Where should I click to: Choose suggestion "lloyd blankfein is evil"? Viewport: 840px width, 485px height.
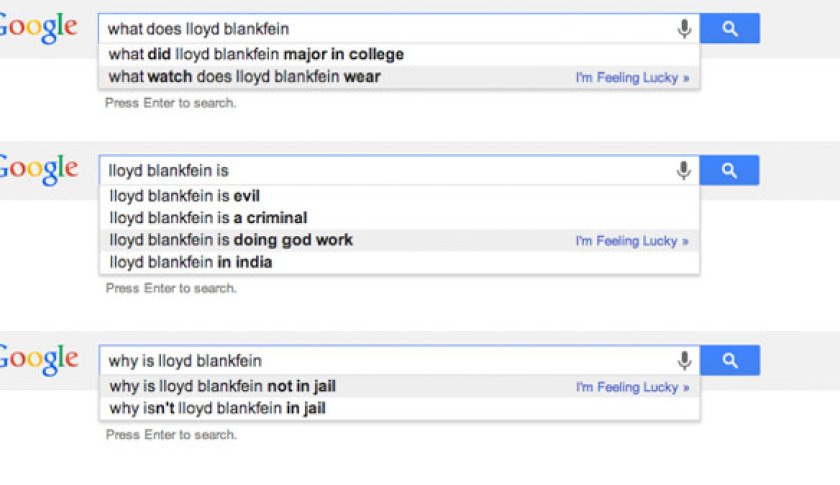coord(185,196)
